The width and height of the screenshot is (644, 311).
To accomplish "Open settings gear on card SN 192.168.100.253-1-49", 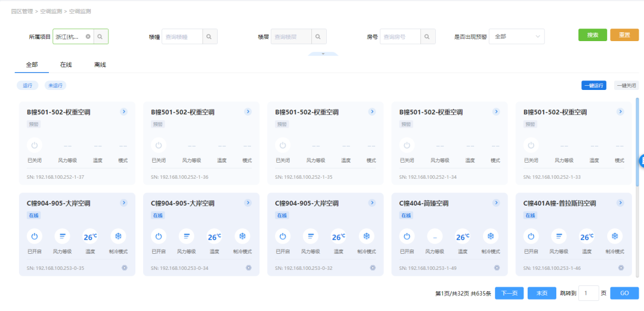I will pos(497,268).
